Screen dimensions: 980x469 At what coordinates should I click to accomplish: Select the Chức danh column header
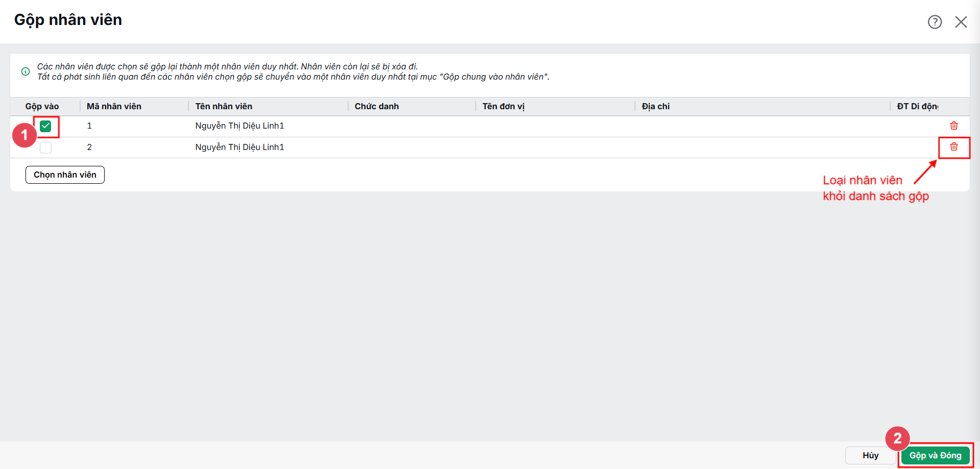(377, 106)
